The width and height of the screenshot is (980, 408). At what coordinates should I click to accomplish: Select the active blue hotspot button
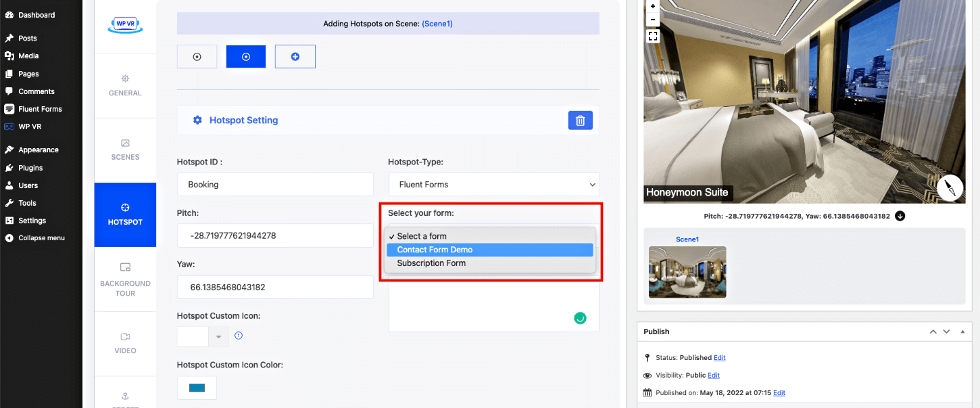(246, 57)
